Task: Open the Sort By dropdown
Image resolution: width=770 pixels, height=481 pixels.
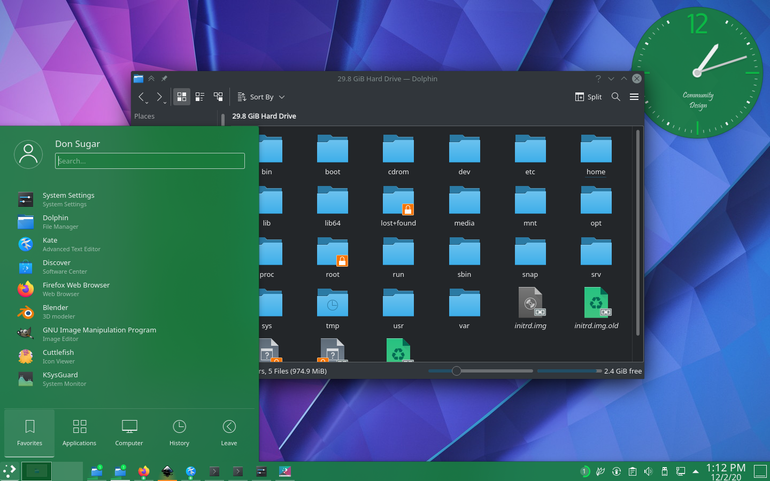Action: (x=261, y=97)
